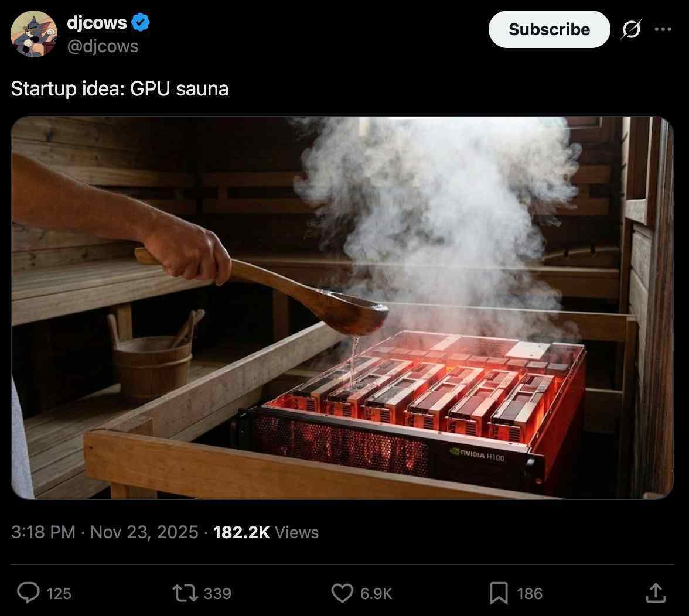Bookmark the post with the bookmark icon
Image resolution: width=689 pixels, height=616 pixels.
coord(499,593)
